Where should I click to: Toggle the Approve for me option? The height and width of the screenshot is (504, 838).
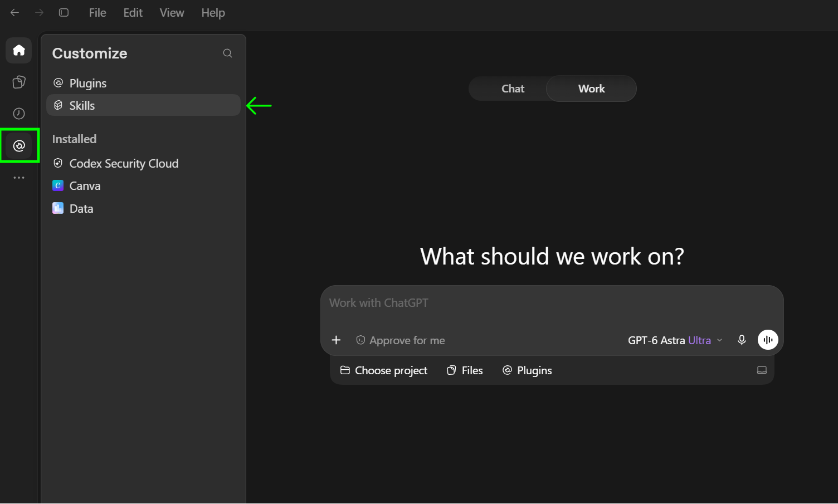[x=401, y=340]
